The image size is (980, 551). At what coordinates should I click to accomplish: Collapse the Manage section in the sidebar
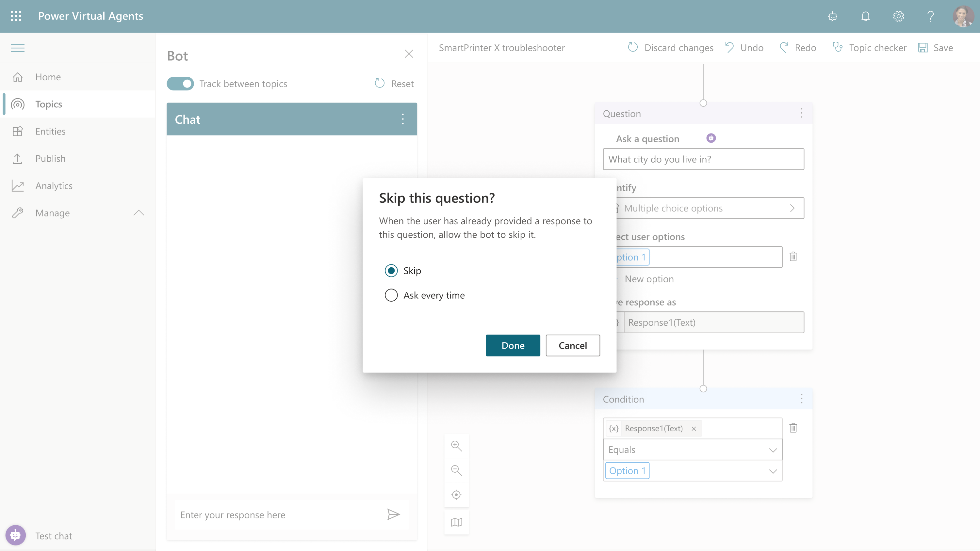click(139, 213)
